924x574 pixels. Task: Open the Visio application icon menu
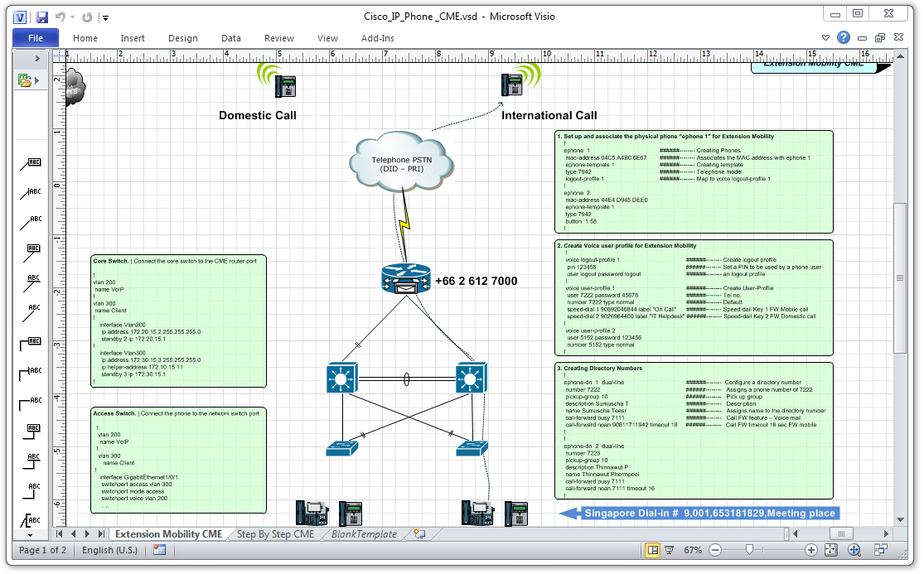20,17
